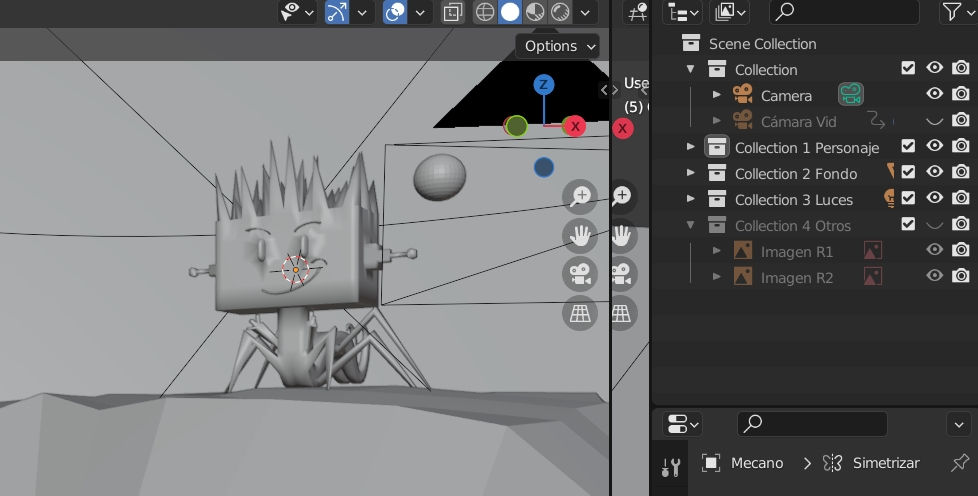
Task: Enable rendered viewport shading sphere
Action: (560, 12)
